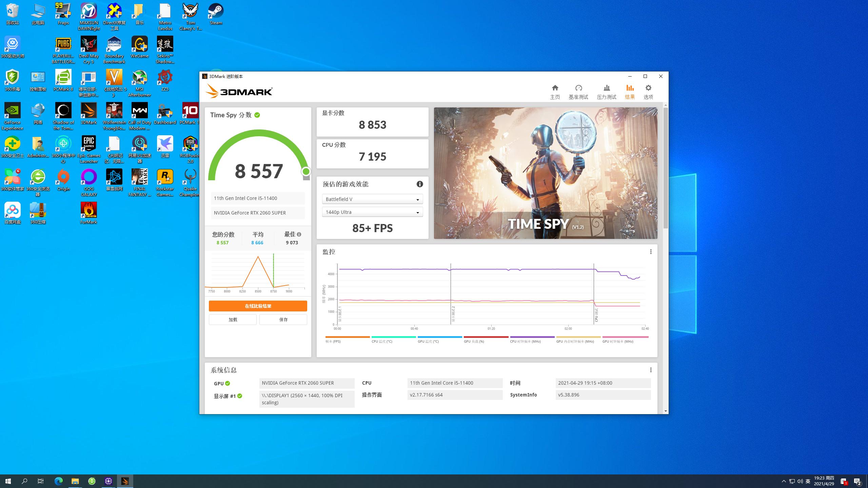Open the 3DMark 主页 home icon
The width and height of the screenshot is (868, 488).
[555, 91]
